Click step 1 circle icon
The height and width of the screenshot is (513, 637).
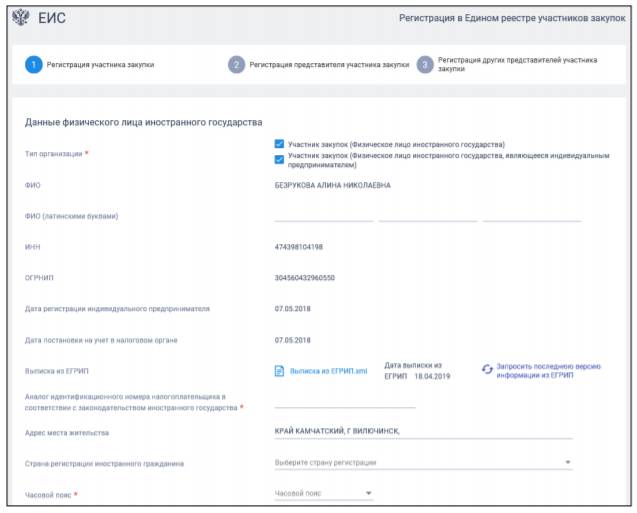34,65
